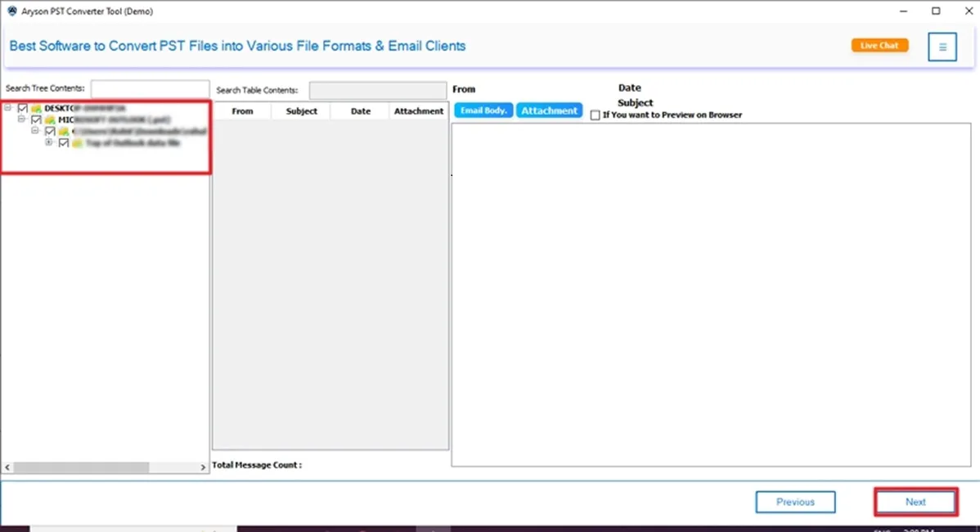This screenshot has height=532, width=980.
Task: Collapse the file path tree node
Action: coord(35,131)
